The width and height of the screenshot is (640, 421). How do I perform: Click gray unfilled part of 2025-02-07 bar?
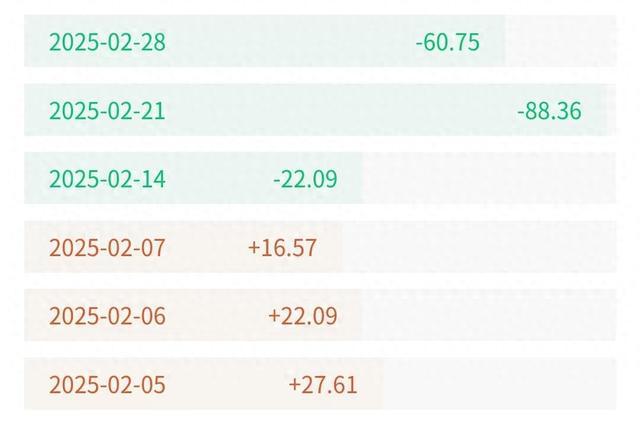tap(479, 247)
